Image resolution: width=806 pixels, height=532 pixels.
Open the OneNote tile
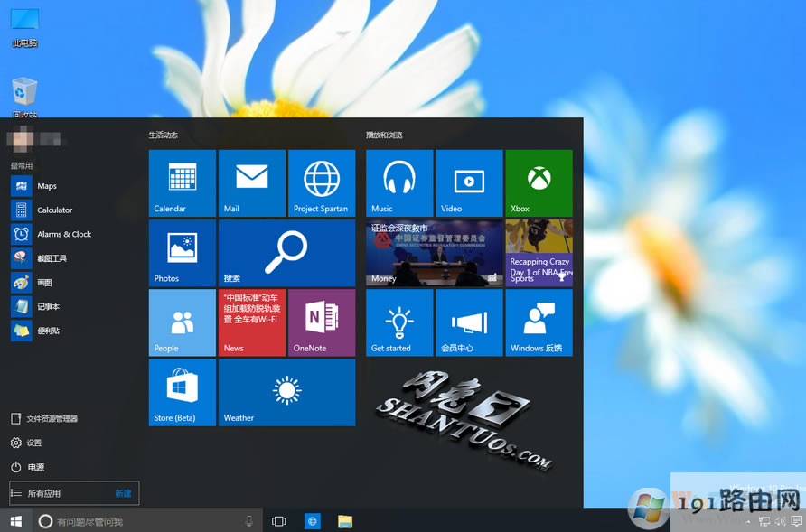[x=321, y=322]
